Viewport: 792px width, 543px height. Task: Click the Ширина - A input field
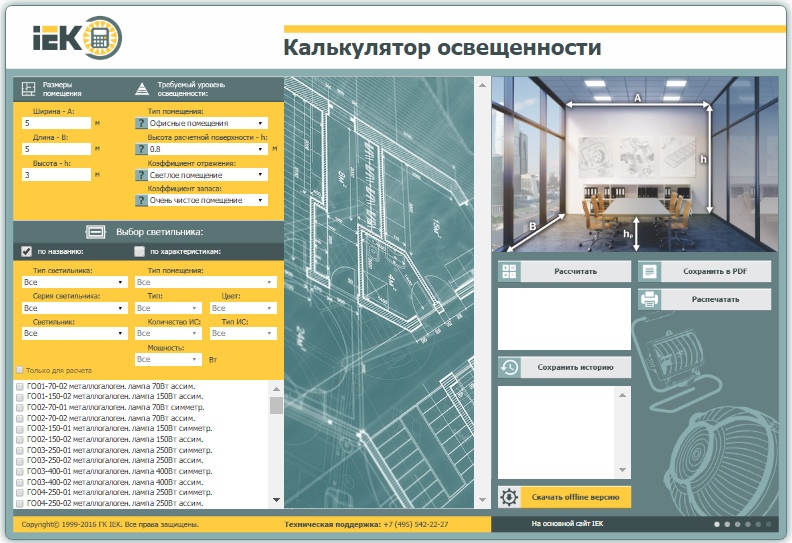[55, 123]
